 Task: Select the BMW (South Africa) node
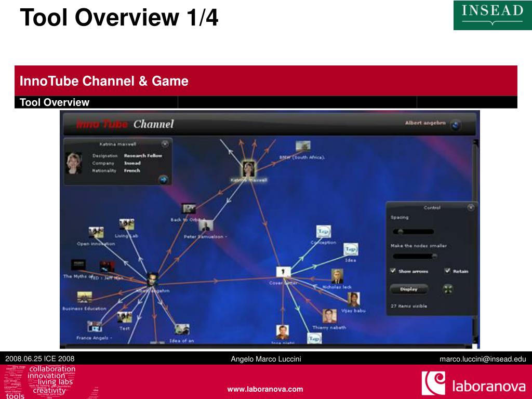[x=303, y=146]
